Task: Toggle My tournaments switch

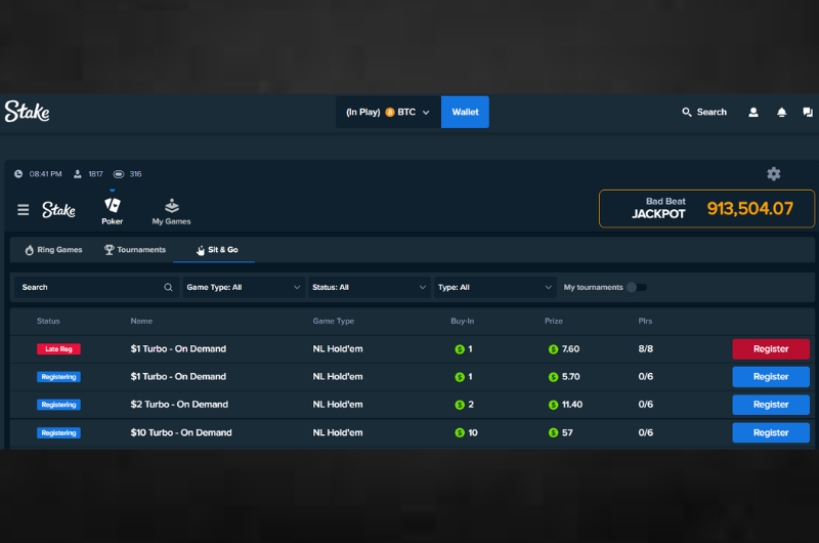Action: click(x=636, y=287)
